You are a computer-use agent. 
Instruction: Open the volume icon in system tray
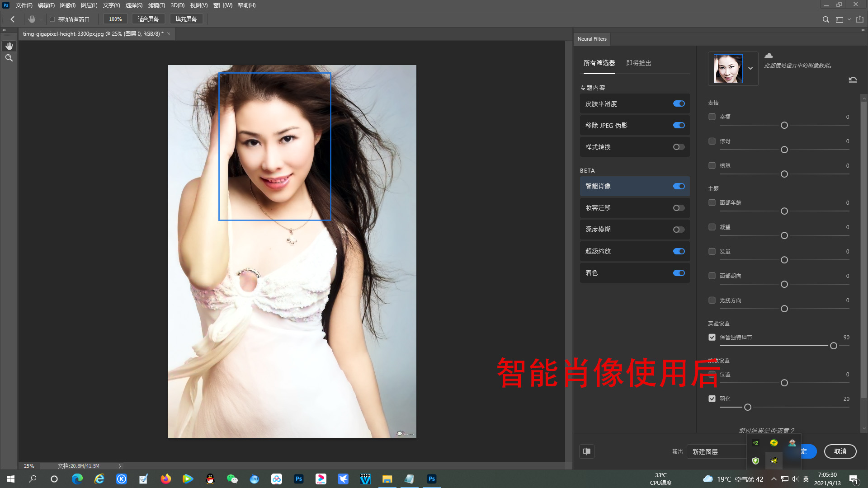click(795, 479)
